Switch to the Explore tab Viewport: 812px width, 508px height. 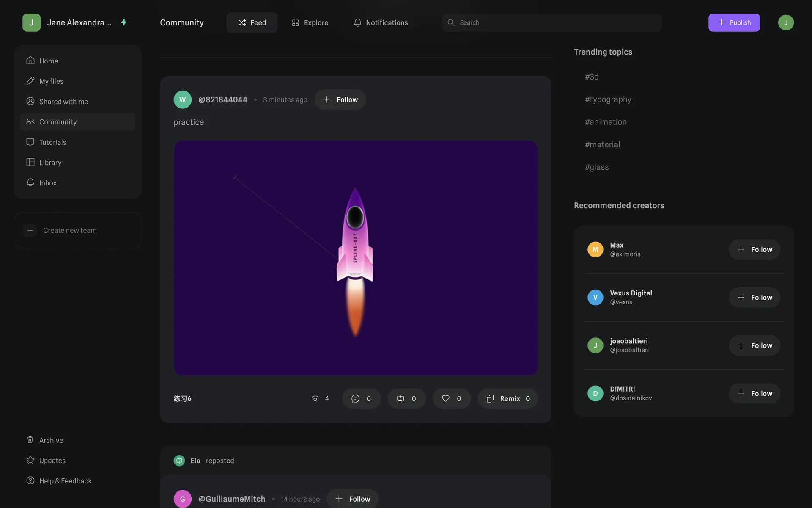pyautogui.click(x=310, y=22)
